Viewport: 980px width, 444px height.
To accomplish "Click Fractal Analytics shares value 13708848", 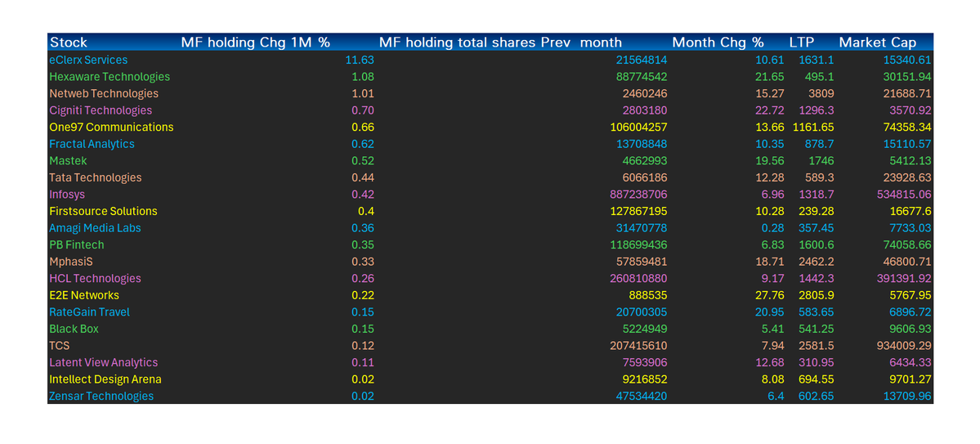I will point(642,144).
